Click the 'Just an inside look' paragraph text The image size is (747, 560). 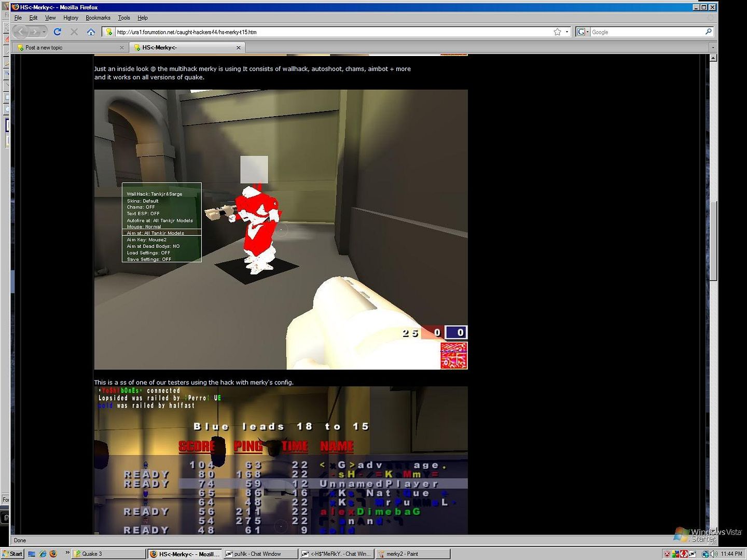(x=253, y=73)
